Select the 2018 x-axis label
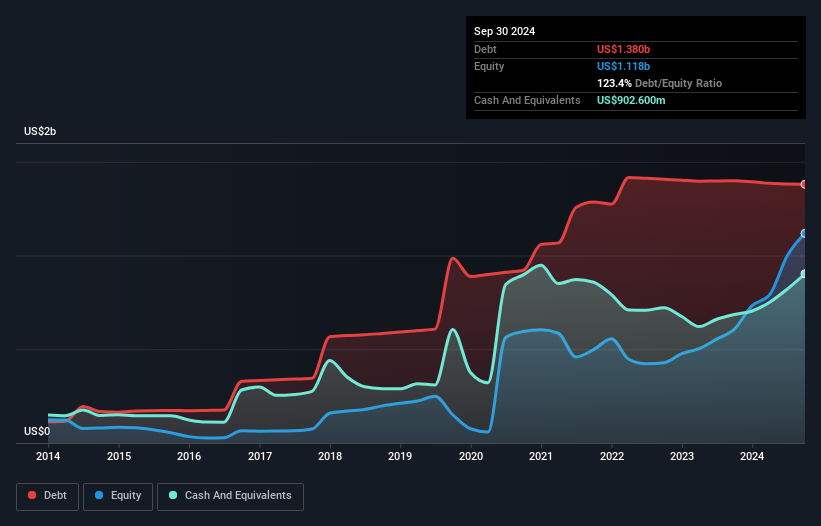This screenshot has height=526, width=821. tap(330, 456)
